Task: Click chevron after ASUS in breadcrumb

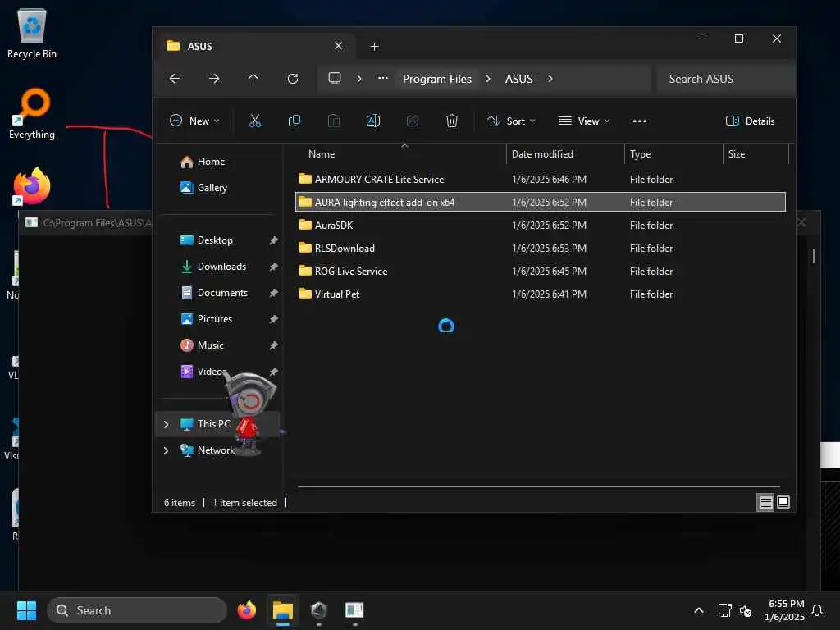Action: [x=550, y=79]
